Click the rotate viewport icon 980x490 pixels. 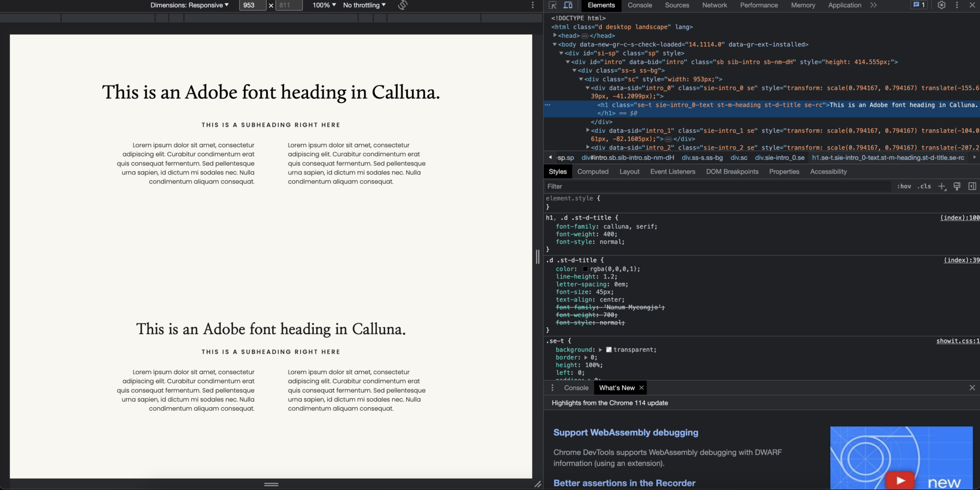[x=402, y=5]
